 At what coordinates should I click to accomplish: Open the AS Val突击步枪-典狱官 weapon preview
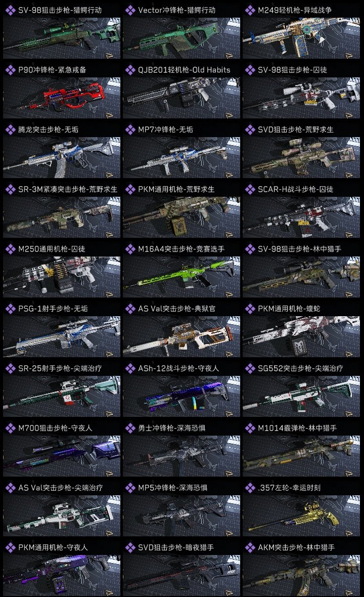pyautogui.click(x=181, y=336)
